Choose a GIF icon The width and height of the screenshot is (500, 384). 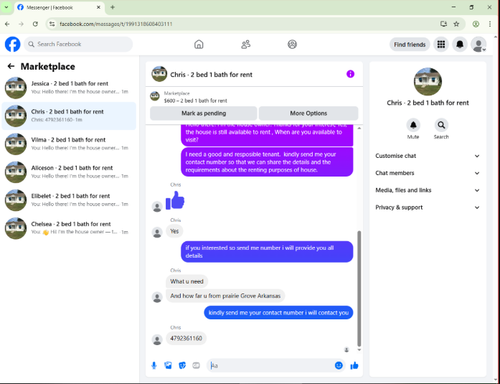click(x=196, y=366)
